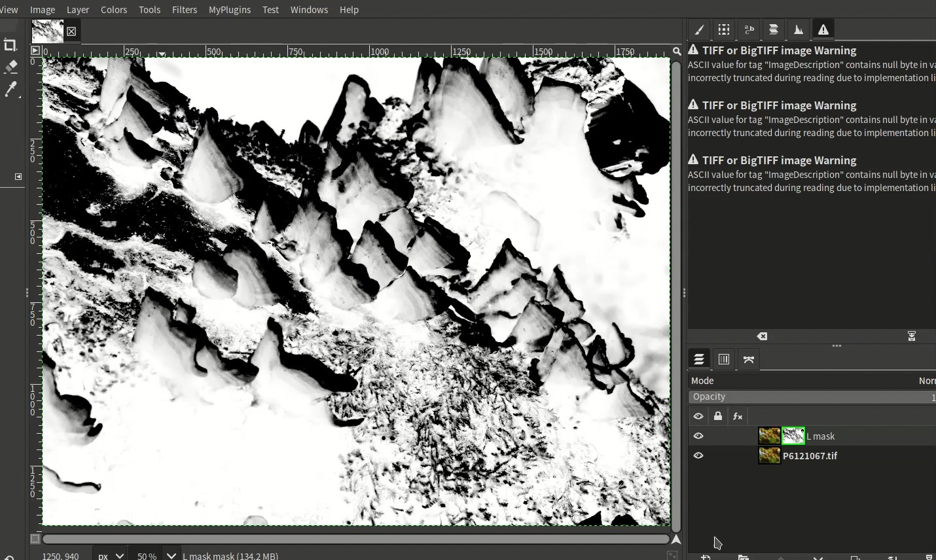Click the dock panel resize dots handle
This screenshot has height=560, width=936.
(837, 346)
